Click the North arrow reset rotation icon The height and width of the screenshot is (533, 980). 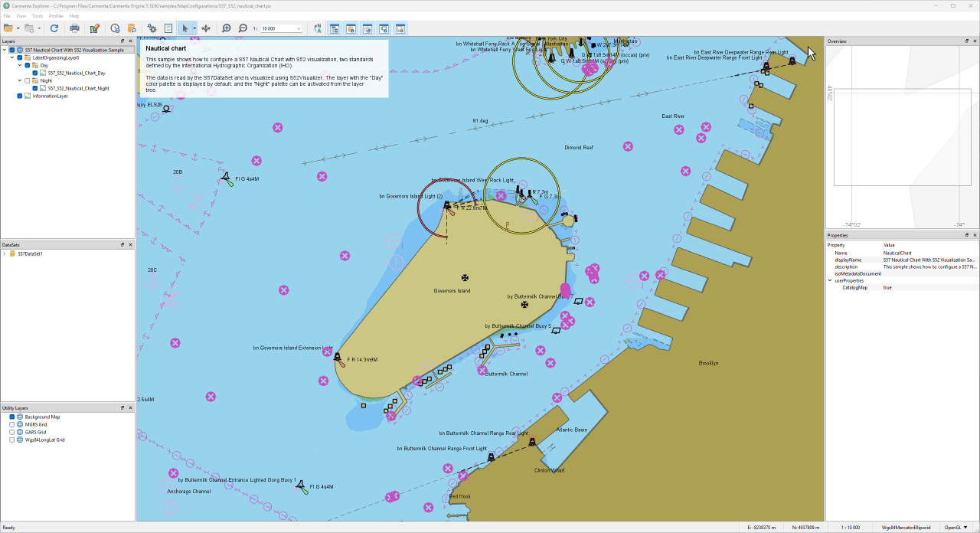318,28
